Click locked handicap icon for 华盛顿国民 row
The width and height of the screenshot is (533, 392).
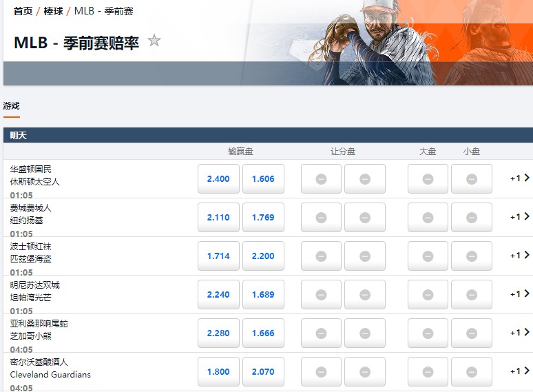[x=322, y=179]
